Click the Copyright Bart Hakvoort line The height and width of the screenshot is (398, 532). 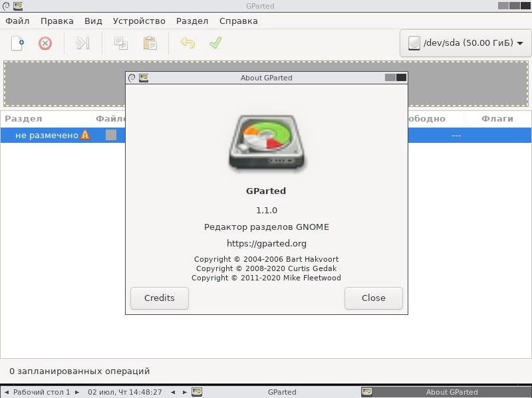point(267,259)
